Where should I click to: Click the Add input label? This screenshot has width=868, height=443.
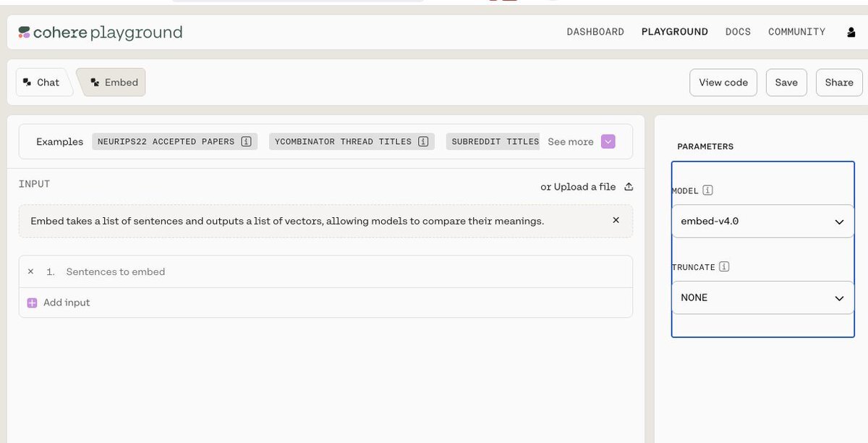67,303
